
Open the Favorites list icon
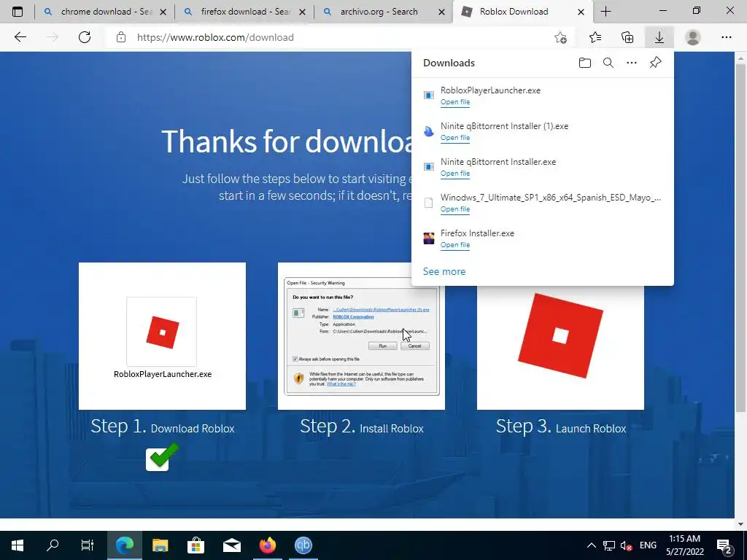[595, 37]
